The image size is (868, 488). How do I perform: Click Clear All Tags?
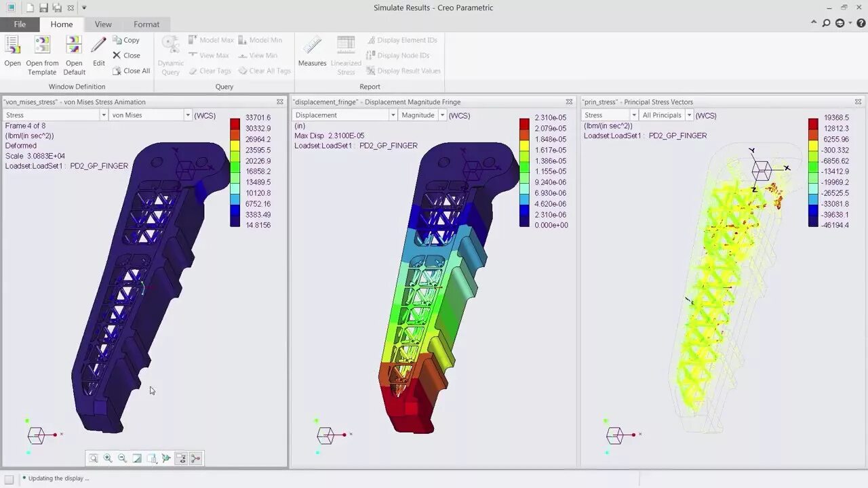click(264, 70)
